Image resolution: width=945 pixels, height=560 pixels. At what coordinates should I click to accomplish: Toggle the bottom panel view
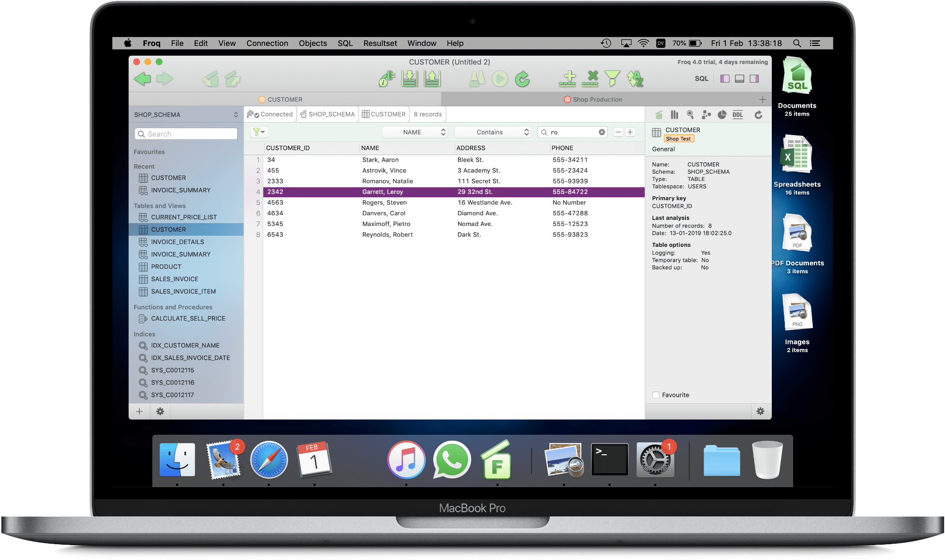[740, 79]
